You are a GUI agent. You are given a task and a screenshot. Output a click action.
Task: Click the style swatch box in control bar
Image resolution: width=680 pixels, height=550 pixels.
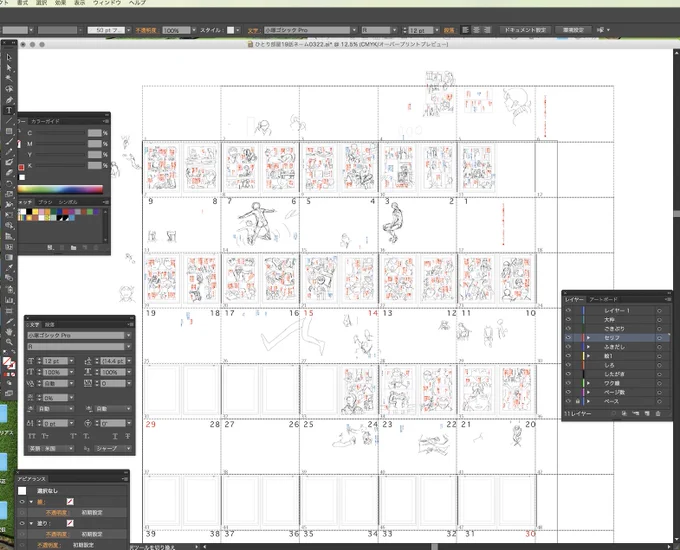point(231,30)
